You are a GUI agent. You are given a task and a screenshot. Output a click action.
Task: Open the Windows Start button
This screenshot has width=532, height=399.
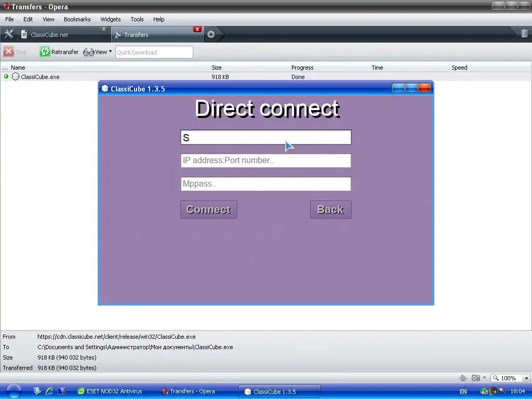(x=14, y=391)
